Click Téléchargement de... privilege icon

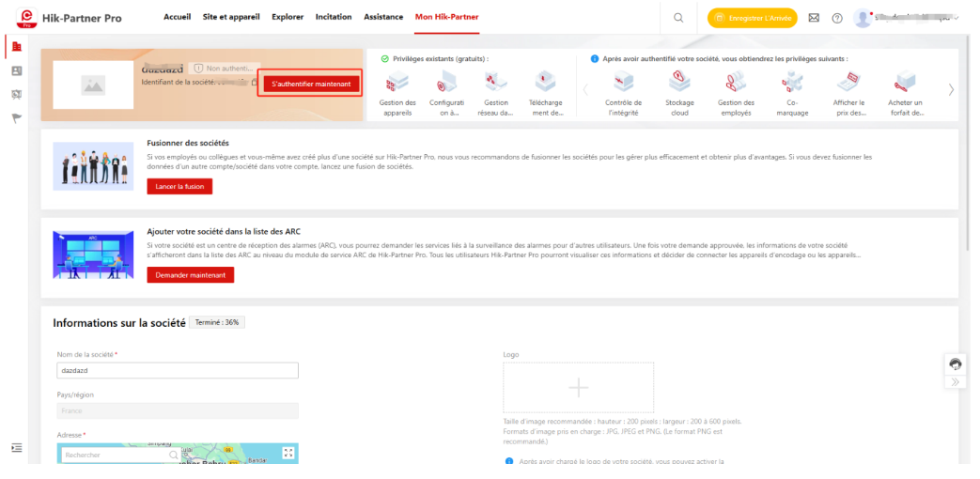[x=545, y=81]
